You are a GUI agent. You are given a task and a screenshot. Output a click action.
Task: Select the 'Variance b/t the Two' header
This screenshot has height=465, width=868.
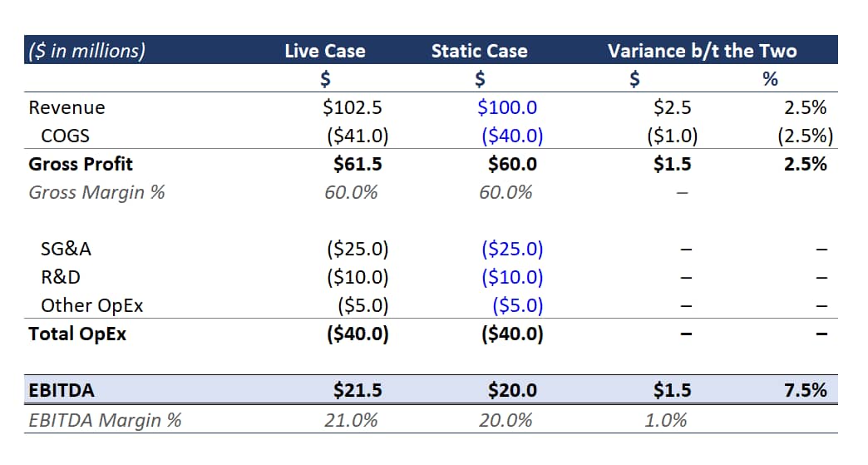click(703, 51)
